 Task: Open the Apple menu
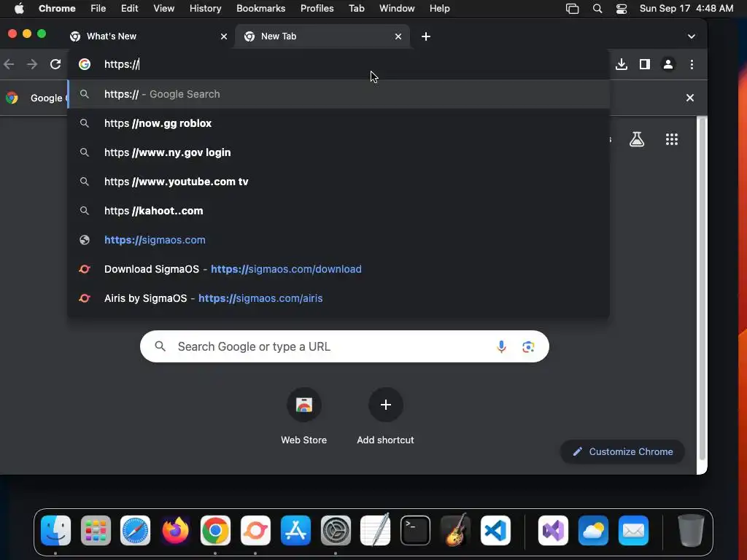[x=19, y=8]
